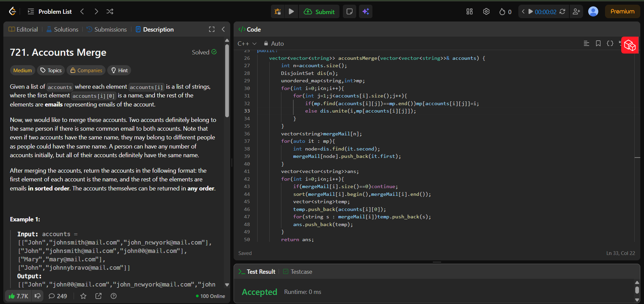Open settings gear icon
Screen dimensions: 644x304
486,12
